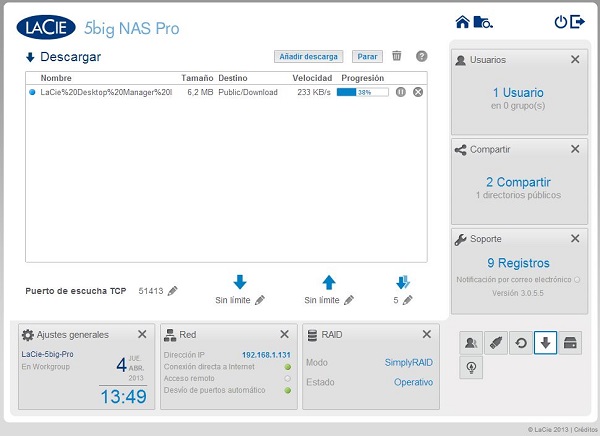Close the Usuarios widget
600x436 pixels.
coord(575,59)
